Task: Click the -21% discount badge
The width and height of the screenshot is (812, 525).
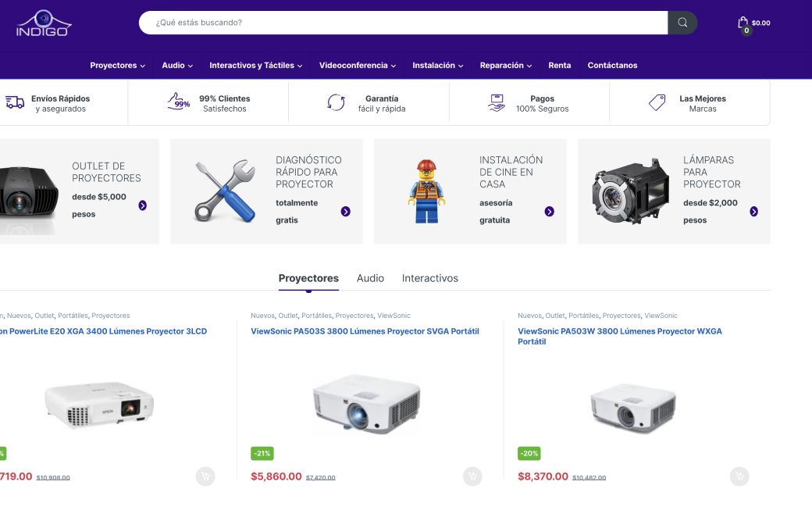Action: point(262,453)
